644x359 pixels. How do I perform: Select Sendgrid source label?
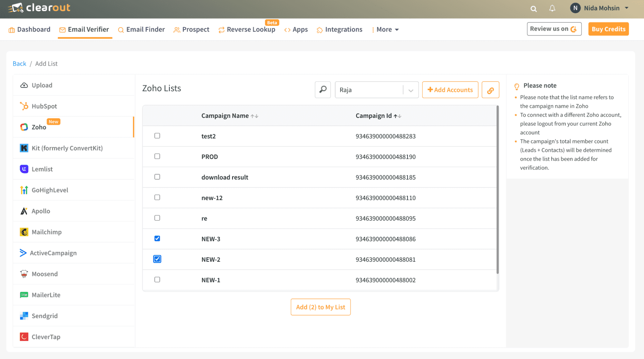point(44,316)
